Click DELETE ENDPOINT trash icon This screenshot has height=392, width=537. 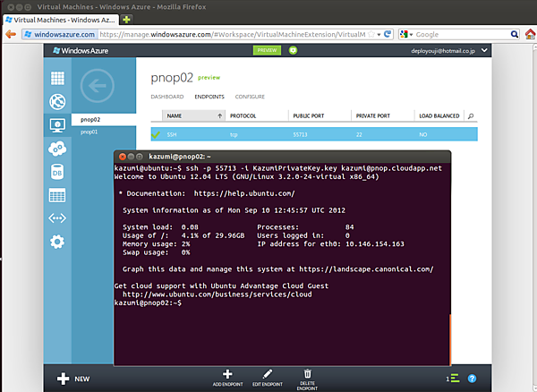(307, 373)
